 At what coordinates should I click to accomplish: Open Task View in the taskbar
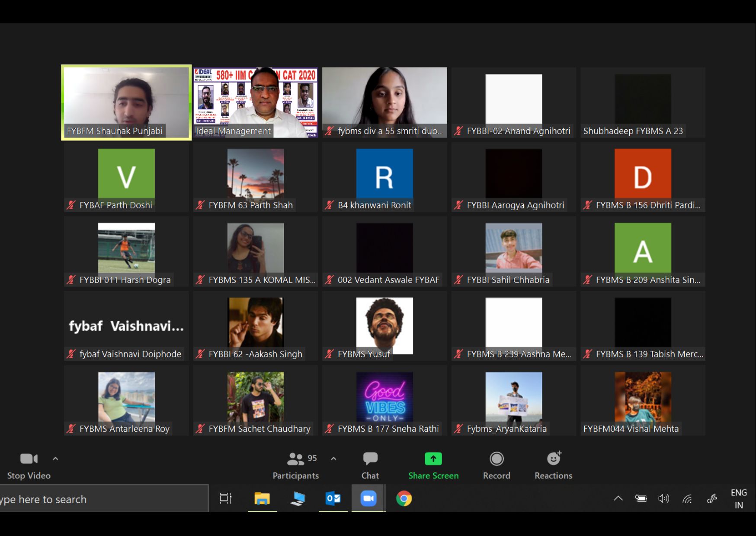pyautogui.click(x=226, y=498)
